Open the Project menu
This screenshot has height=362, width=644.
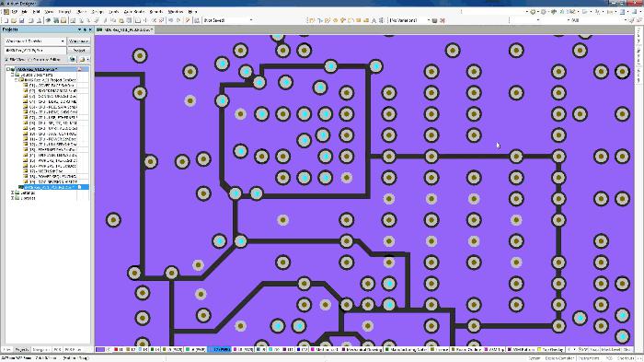tap(64, 12)
